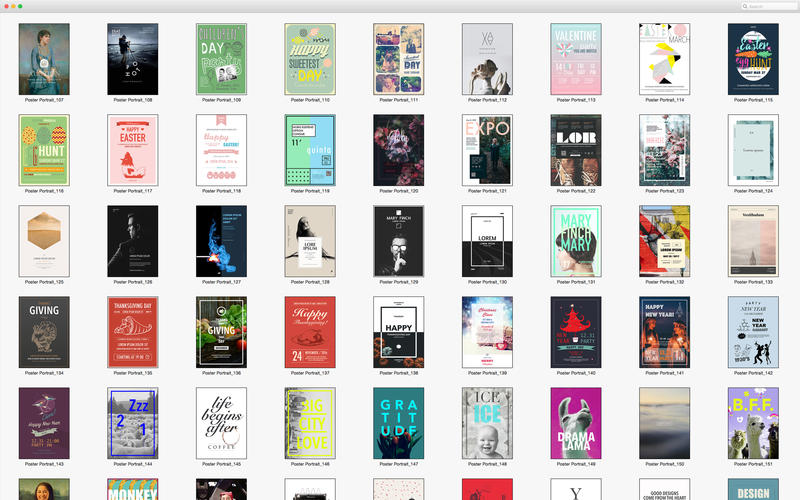800x500 pixels.
Task: Select the dark Easter poster Portrait_115
Action: pos(753,59)
